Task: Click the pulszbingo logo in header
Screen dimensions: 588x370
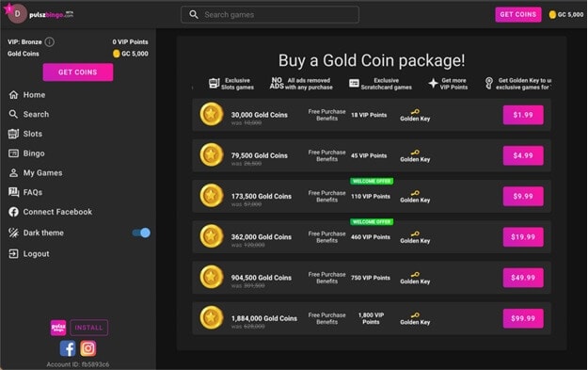Action: pos(52,15)
